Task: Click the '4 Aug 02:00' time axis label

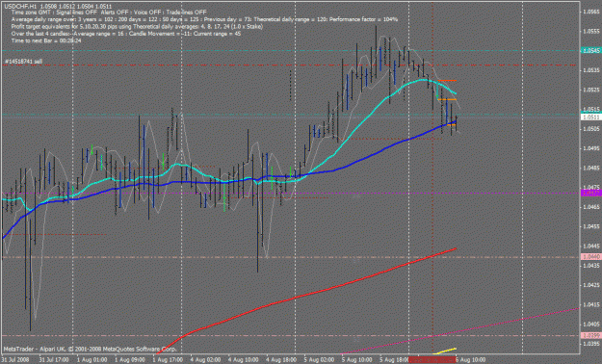Action: pos(206,360)
